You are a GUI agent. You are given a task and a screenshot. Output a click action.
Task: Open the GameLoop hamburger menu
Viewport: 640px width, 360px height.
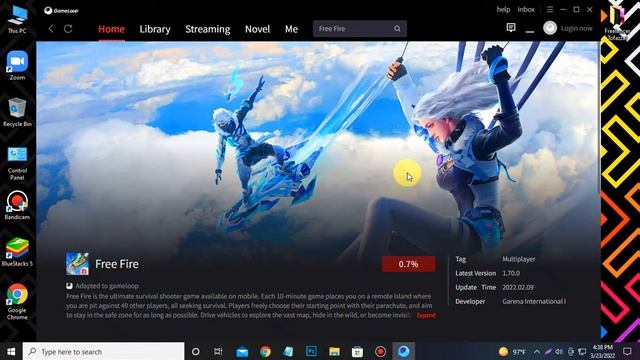coord(550,9)
